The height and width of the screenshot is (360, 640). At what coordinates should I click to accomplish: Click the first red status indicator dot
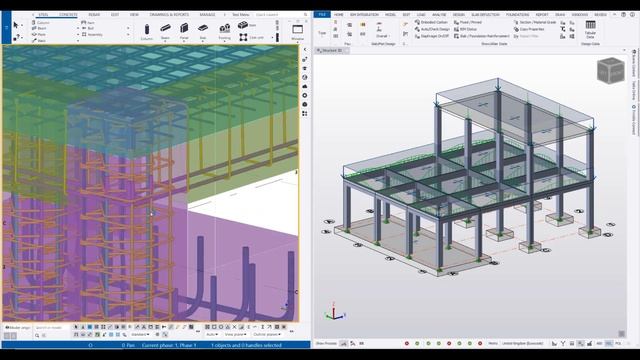click(407, 344)
